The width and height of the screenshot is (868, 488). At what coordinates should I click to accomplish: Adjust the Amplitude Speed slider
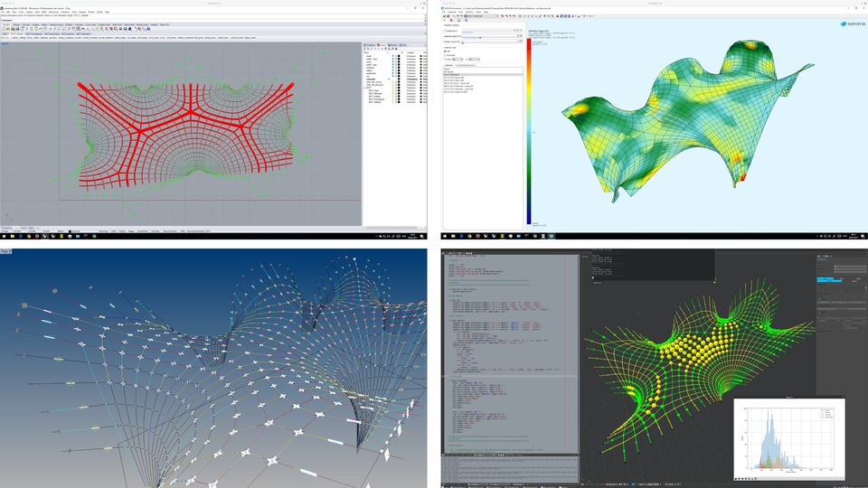[490, 38]
